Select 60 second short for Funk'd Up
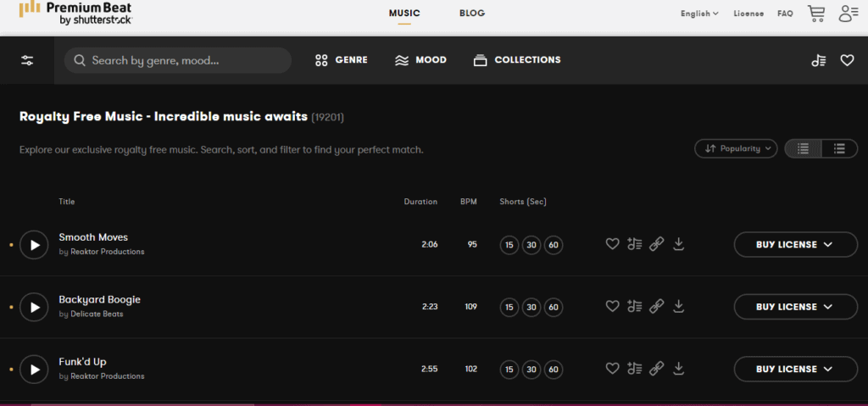 (554, 369)
